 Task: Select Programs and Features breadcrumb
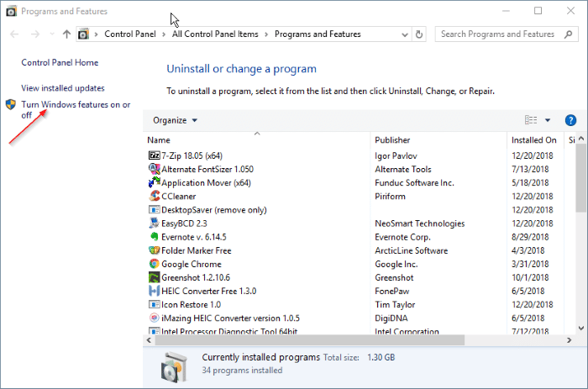coord(318,34)
